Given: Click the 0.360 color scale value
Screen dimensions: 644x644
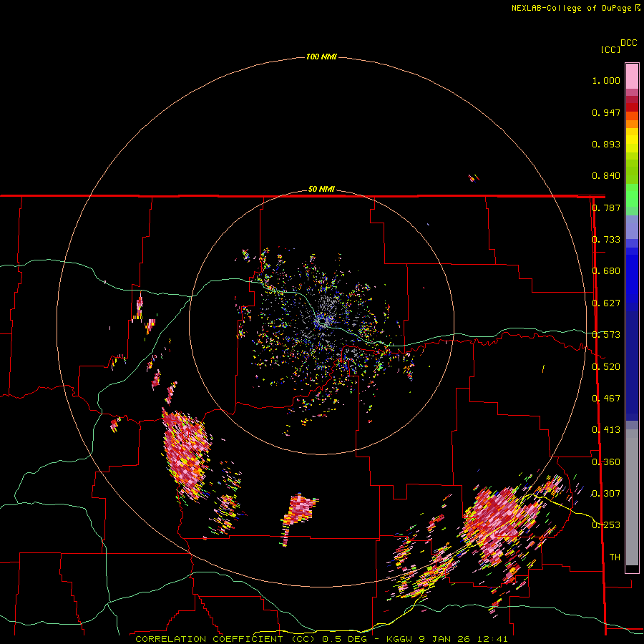Looking at the screenshot, I should (606, 462).
